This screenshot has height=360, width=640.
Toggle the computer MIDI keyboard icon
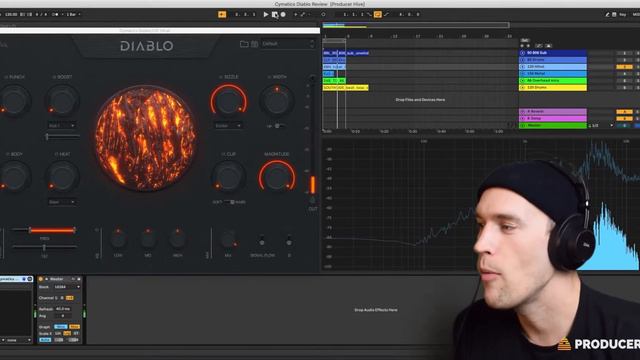pos(614,14)
